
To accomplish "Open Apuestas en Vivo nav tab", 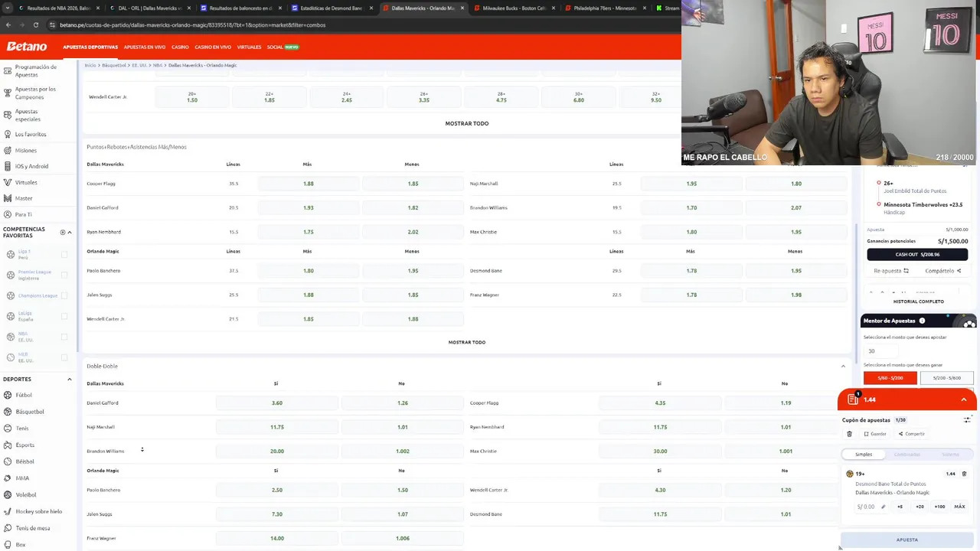I will point(145,47).
